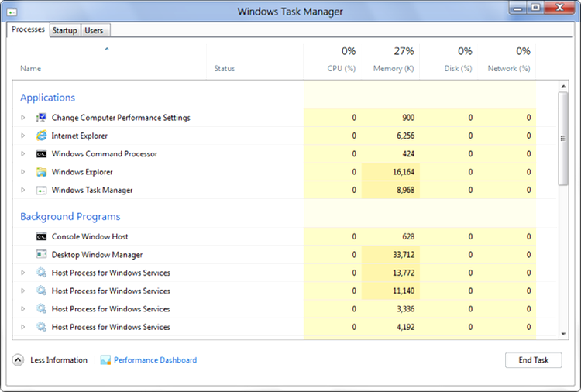Expand the Windows Command Processor row
Viewport: 581px width, 392px height.
point(23,153)
